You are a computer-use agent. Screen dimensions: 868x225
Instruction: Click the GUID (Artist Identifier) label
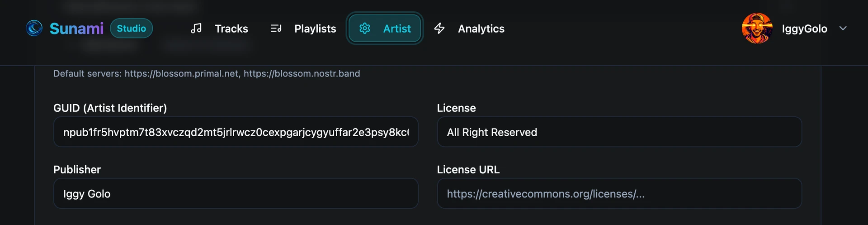(x=110, y=108)
